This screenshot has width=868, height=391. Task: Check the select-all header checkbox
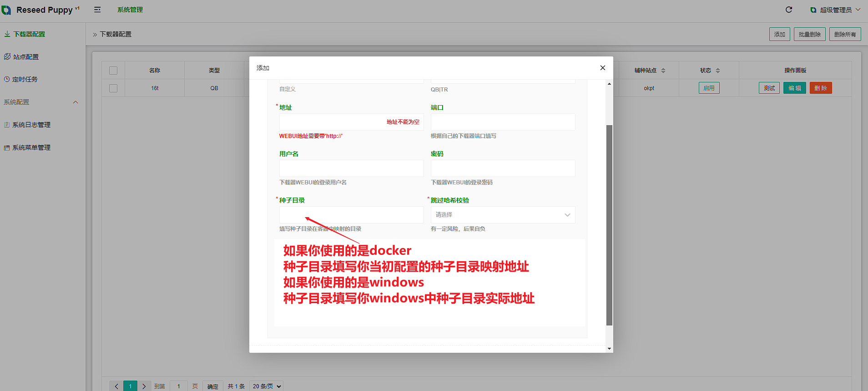pos(113,71)
